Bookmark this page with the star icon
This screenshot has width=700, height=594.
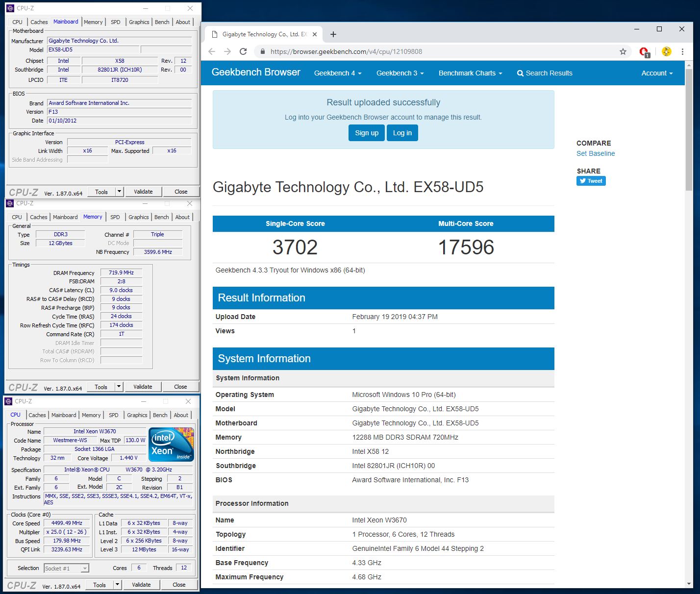(x=623, y=51)
